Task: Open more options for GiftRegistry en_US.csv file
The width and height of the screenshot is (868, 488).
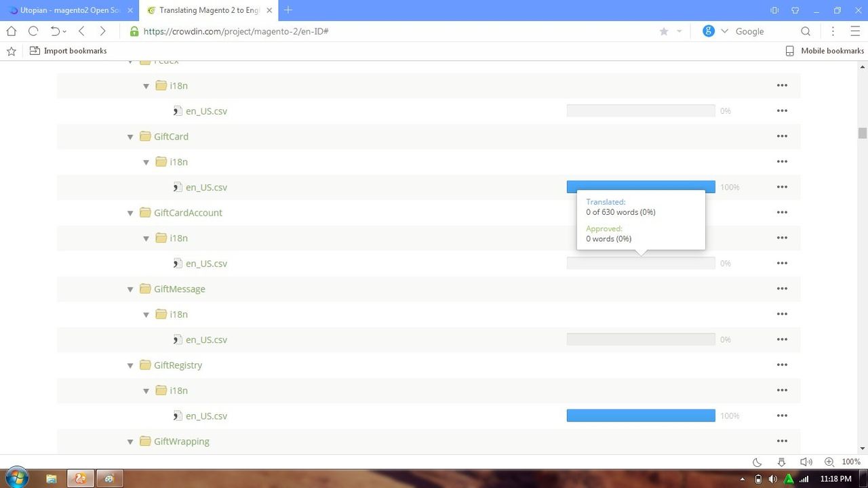Action: (782, 416)
